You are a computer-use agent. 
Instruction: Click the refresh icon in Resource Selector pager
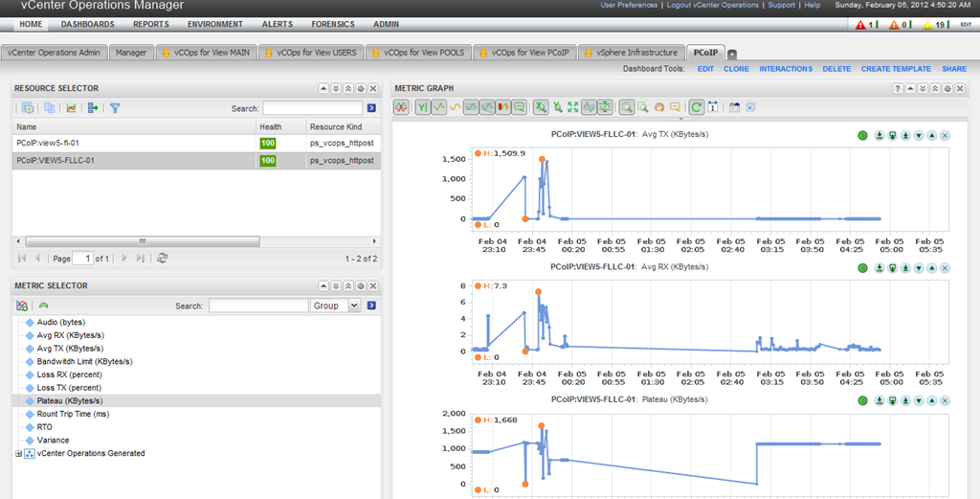tap(162, 258)
